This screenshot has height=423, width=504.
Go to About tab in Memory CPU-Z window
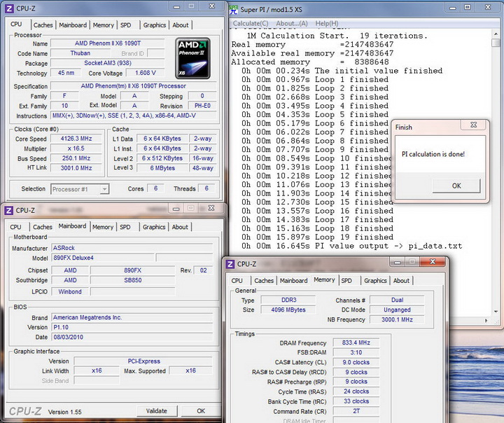(401, 281)
